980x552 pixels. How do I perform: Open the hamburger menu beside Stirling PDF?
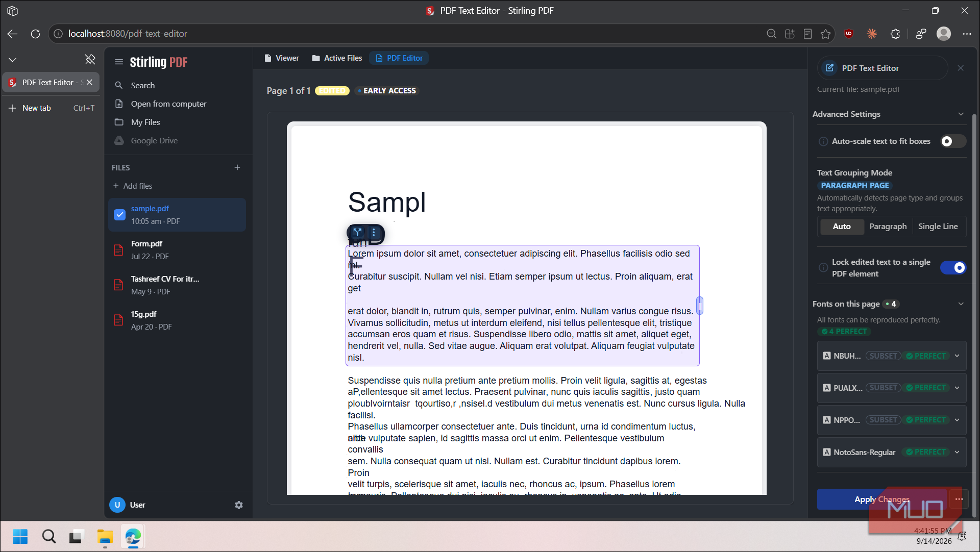(x=119, y=62)
